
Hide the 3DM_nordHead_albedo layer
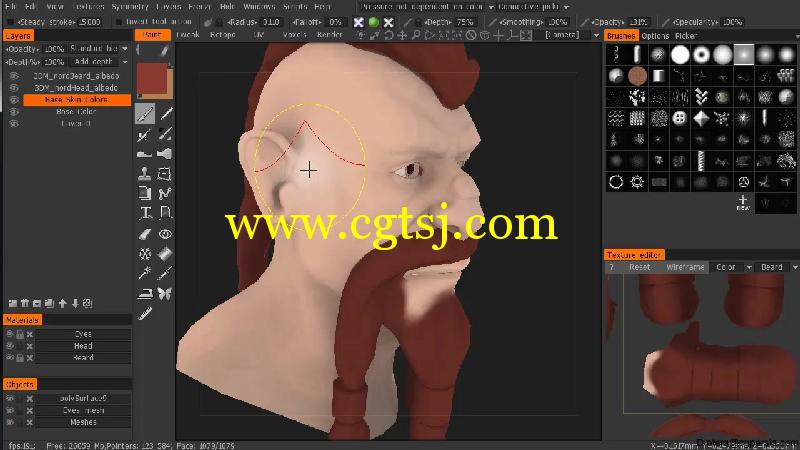pyautogui.click(x=14, y=88)
